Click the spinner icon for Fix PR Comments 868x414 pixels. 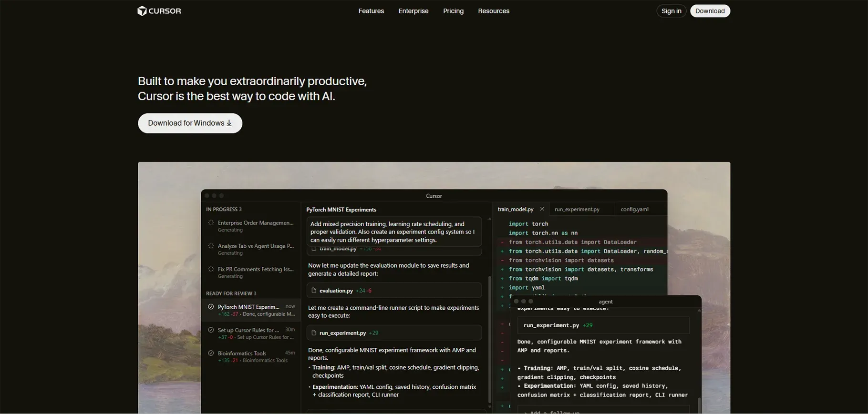coord(211,269)
